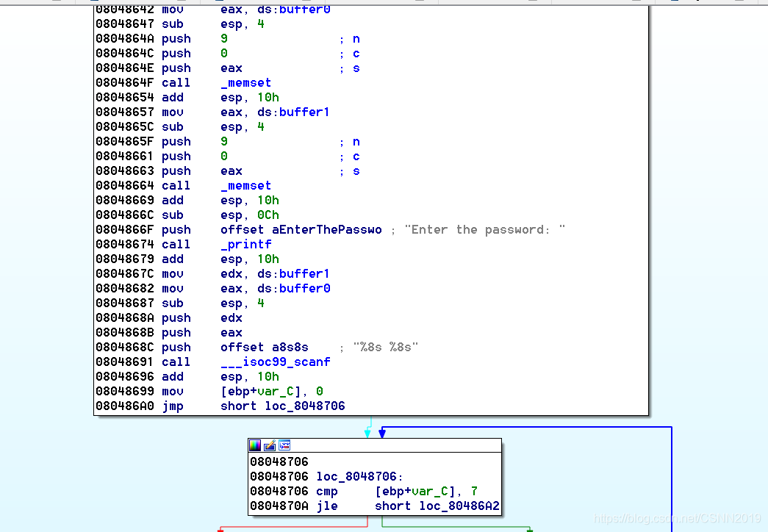Click the jle mnemonic at 0804870A
The width and height of the screenshot is (768, 532).
327,506
